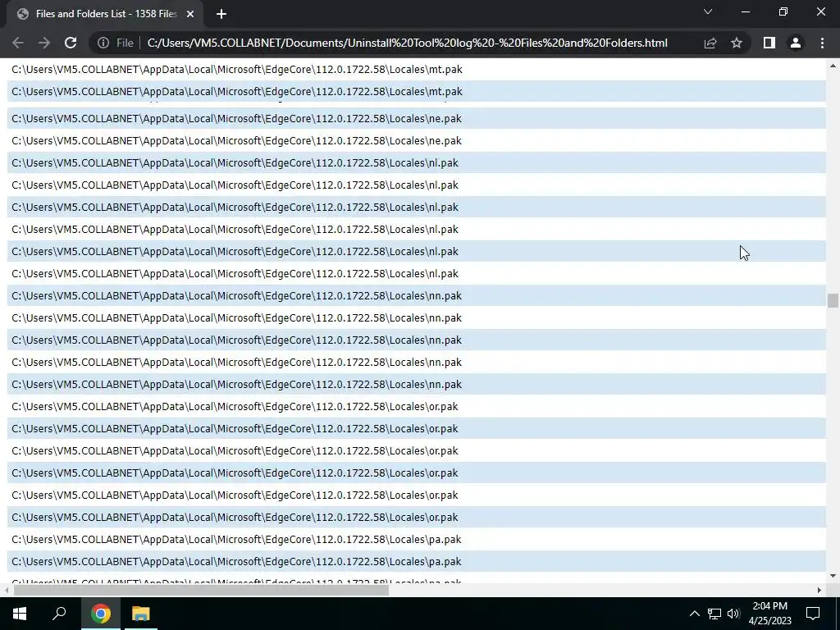The width and height of the screenshot is (840, 630).
Task: Select the white Locales\ne.pak row
Action: tap(416, 141)
